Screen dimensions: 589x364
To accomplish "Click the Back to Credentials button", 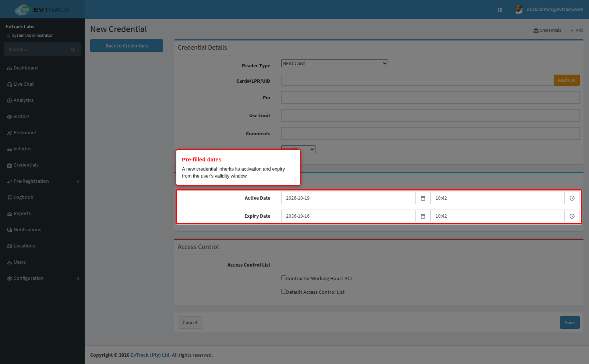I will [127, 46].
